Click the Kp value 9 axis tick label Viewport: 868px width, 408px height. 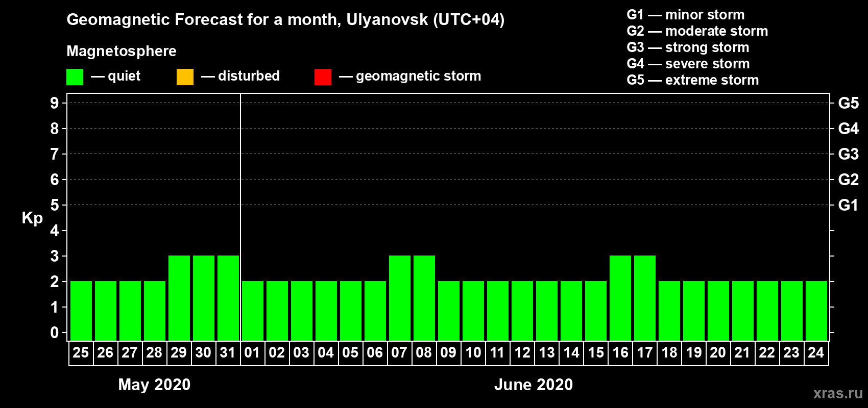coord(55,103)
